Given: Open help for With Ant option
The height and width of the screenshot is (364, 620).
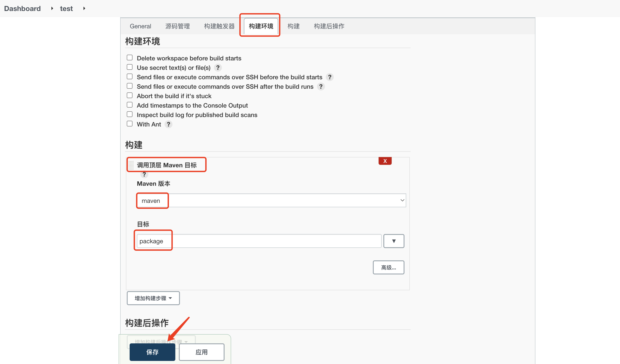Looking at the screenshot, I should click(169, 124).
